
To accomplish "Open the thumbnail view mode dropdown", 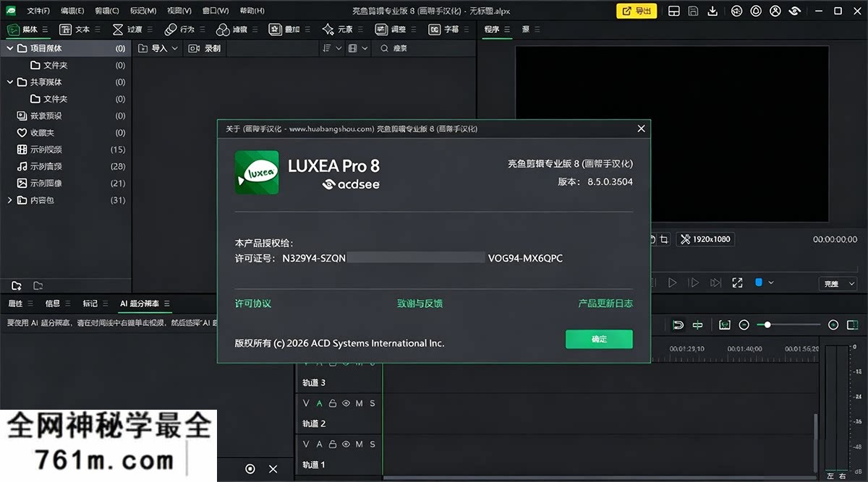I will coord(358,48).
